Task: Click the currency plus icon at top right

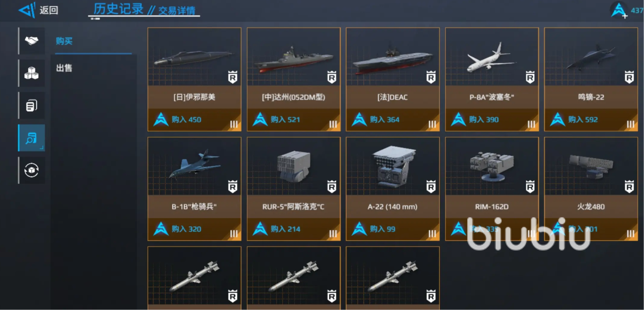Action: 618,10
